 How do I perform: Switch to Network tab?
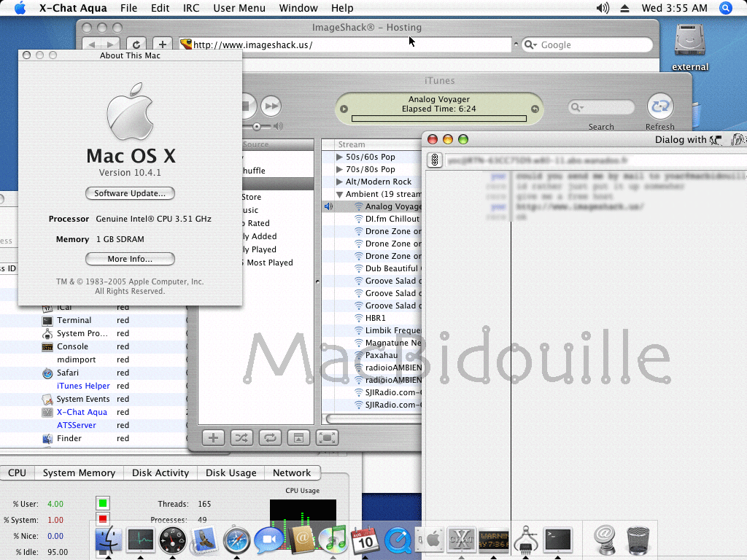292,472
